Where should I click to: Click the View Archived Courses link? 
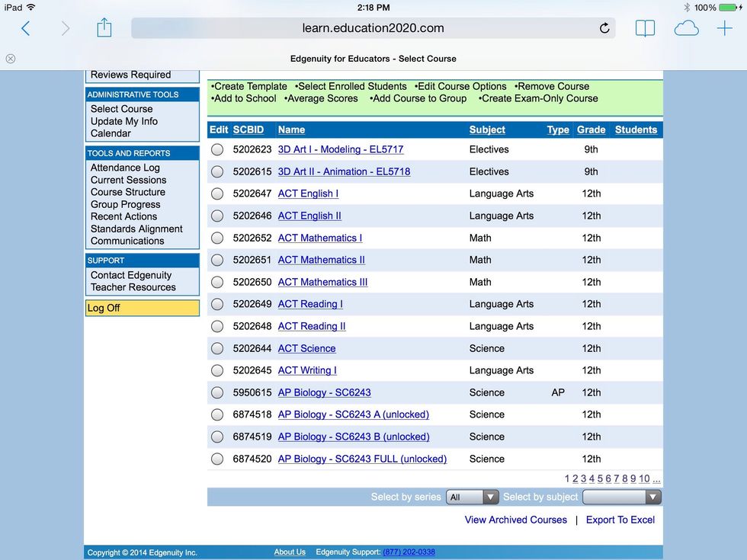pyautogui.click(x=516, y=520)
